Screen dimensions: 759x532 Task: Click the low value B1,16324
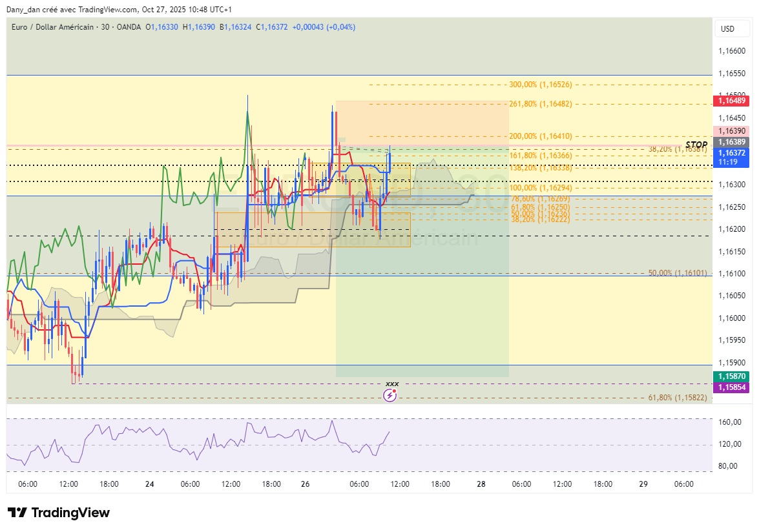click(x=235, y=27)
